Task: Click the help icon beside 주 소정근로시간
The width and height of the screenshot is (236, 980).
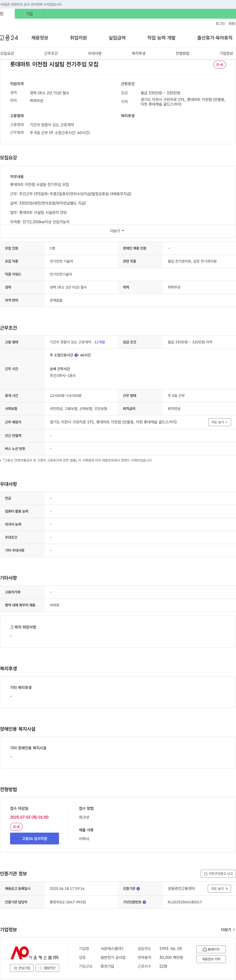Action: coord(76,355)
